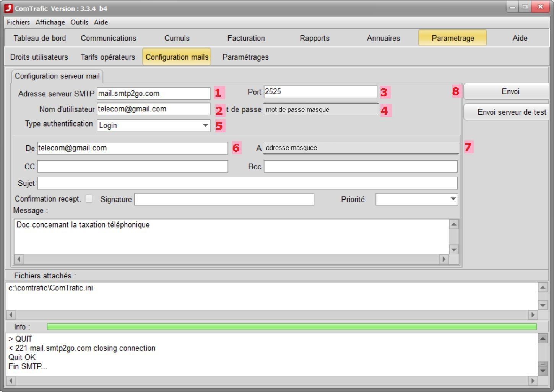The width and height of the screenshot is (554, 392).
Task: Click the mot de passe field
Action: click(321, 109)
